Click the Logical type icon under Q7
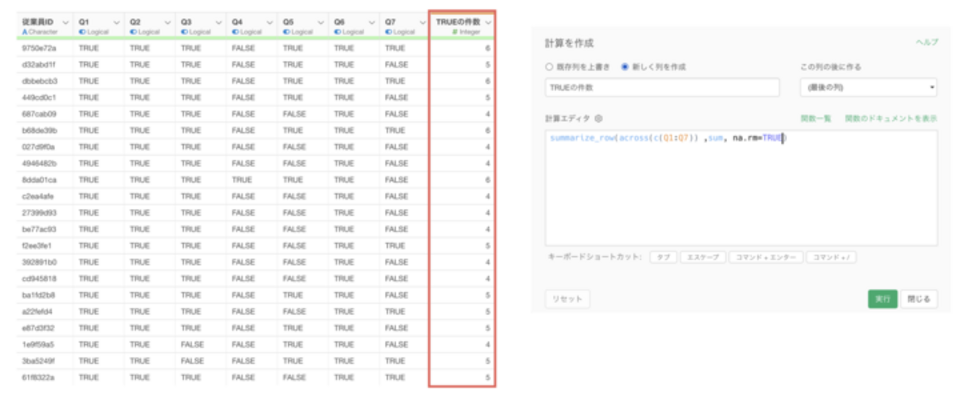Viewport: 960px width, 400px height. [x=388, y=32]
